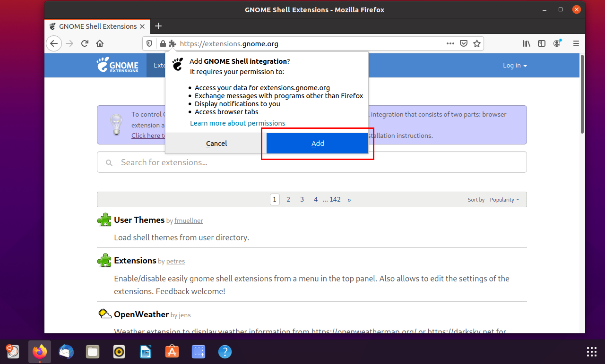
Task: Open Learn more about permissions link
Action: (x=238, y=123)
